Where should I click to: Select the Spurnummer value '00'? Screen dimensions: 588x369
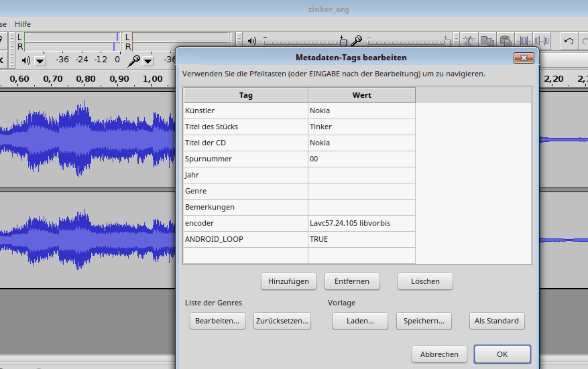(361, 159)
